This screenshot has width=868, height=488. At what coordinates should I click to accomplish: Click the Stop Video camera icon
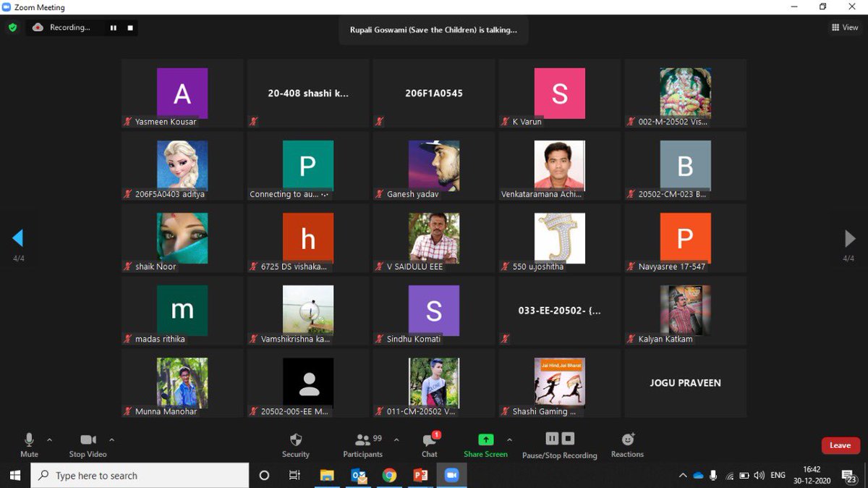(x=88, y=440)
